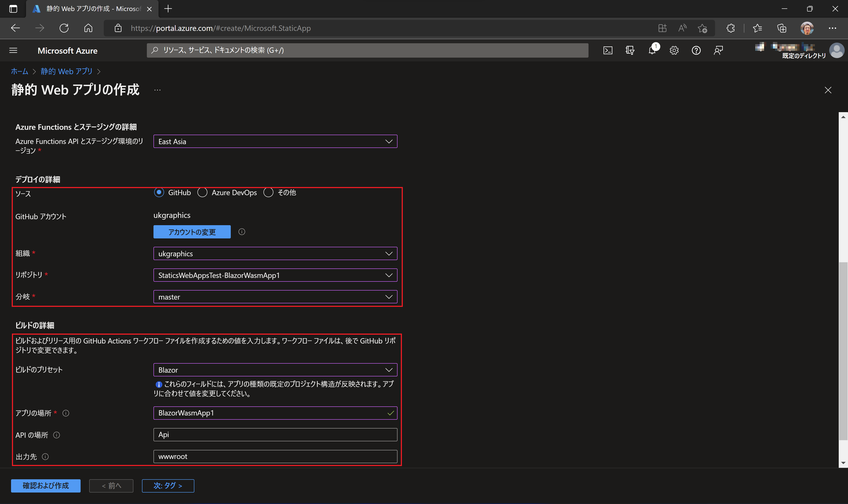The image size is (848, 504).
Task: Open browser favorites list
Action: [757, 28]
